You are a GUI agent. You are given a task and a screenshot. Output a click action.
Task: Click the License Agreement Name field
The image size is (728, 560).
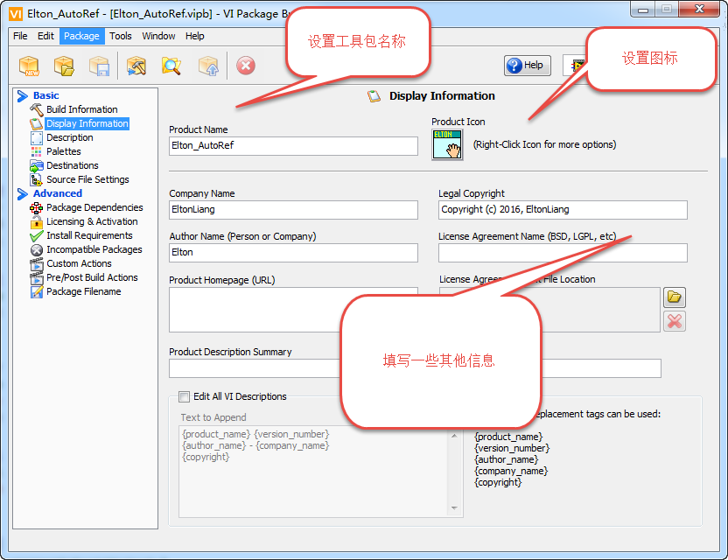tap(563, 253)
